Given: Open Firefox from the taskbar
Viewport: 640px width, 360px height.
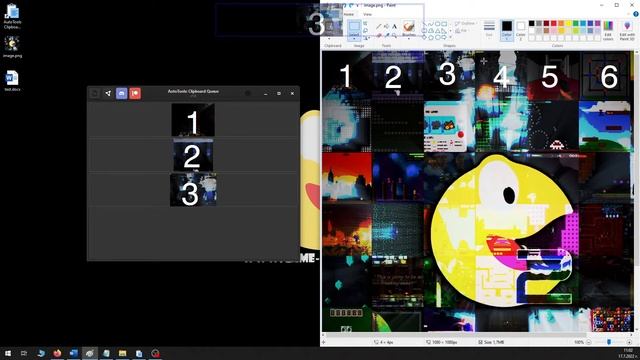Looking at the screenshot, I should (x=57, y=353).
